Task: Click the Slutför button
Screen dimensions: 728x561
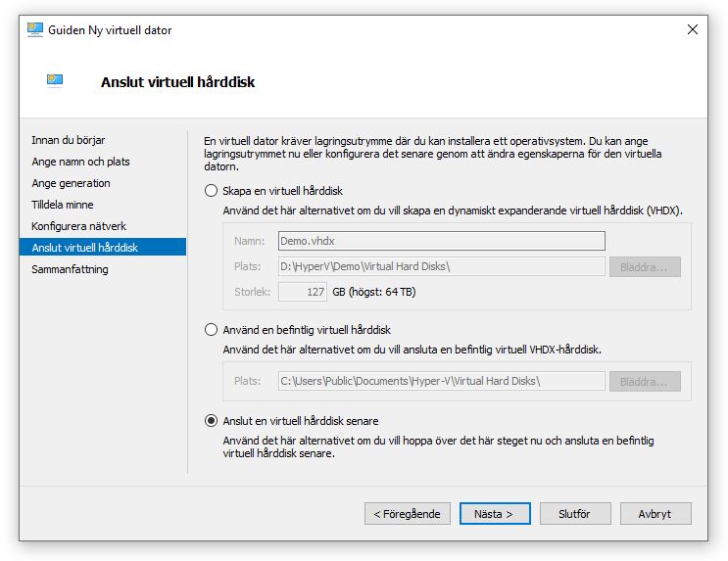Action: (x=575, y=514)
